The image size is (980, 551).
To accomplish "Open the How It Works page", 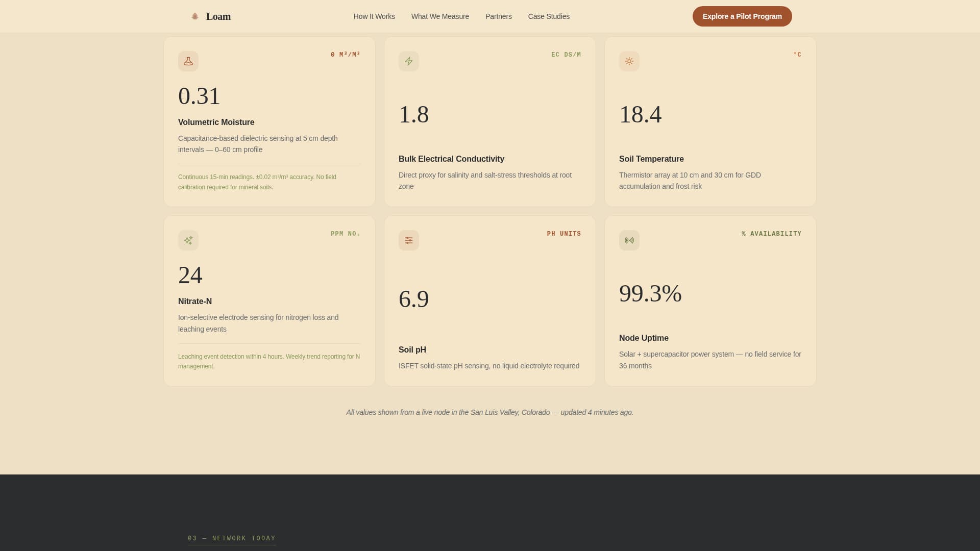I will coord(374,16).
